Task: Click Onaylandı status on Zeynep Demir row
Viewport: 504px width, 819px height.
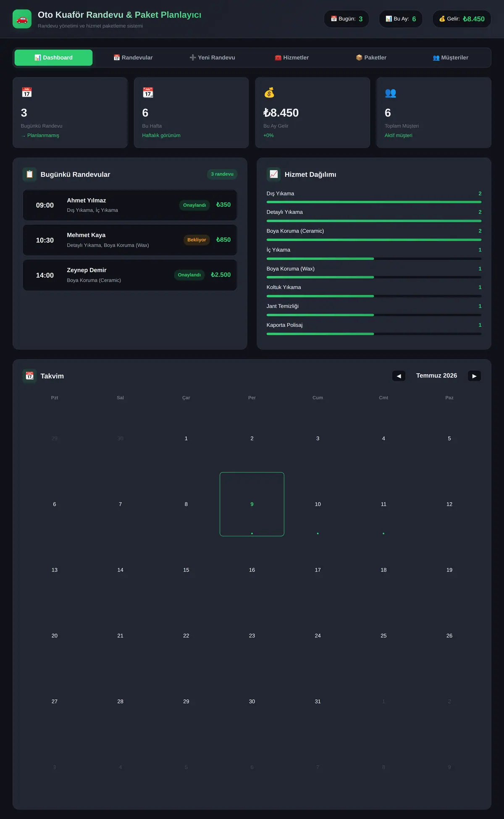Action: (x=189, y=275)
